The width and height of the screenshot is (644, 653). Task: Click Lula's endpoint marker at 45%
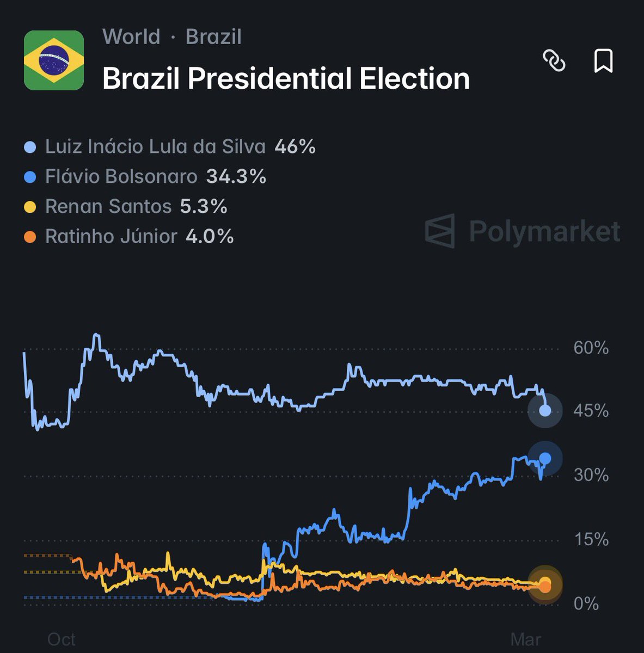coord(545,411)
